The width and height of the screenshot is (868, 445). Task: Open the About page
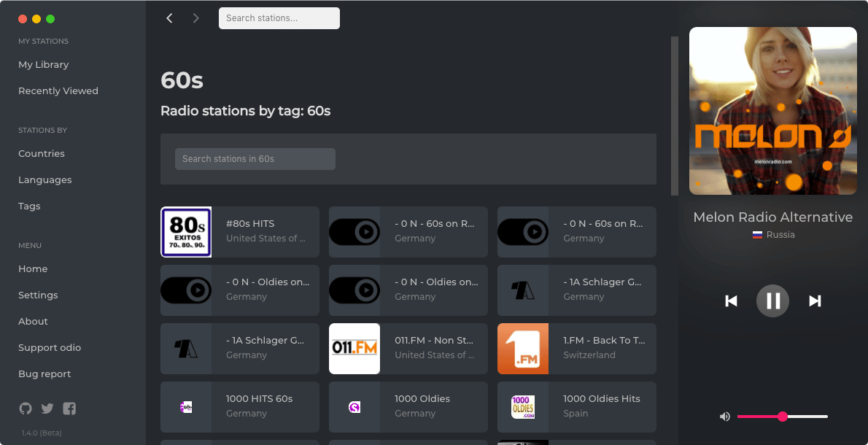33,322
